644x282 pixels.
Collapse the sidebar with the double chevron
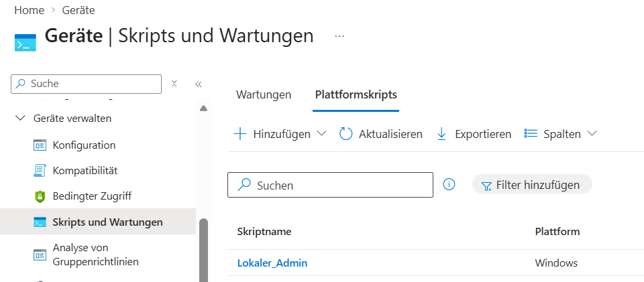199,84
